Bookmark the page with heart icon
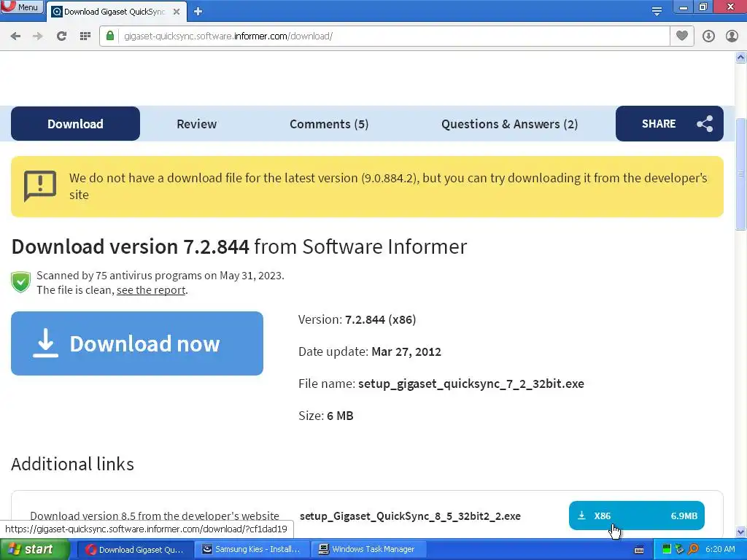This screenshot has width=747, height=560. [682, 36]
